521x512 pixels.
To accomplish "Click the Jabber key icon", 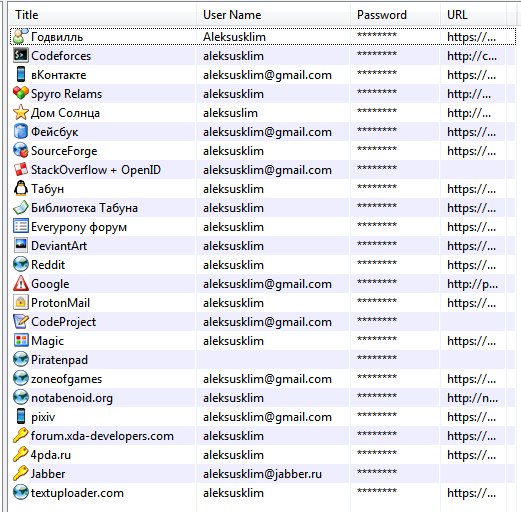I will pos(21,473).
